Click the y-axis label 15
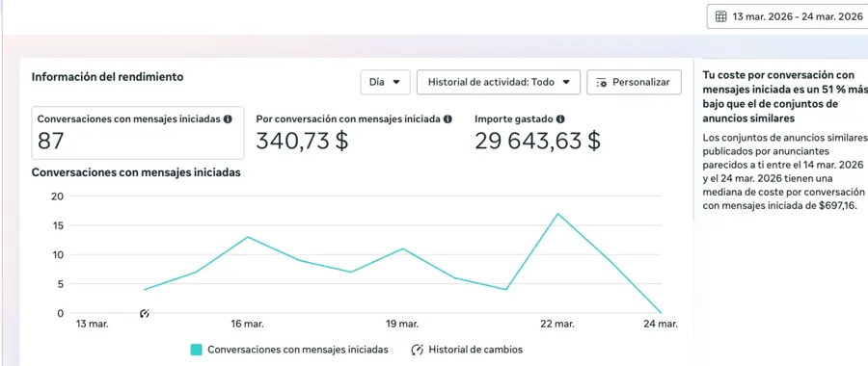 pyautogui.click(x=58, y=225)
